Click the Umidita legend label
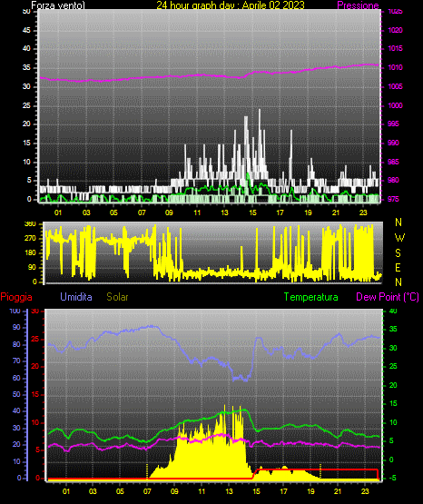The width and height of the screenshot is (423, 504). coord(76,297)
